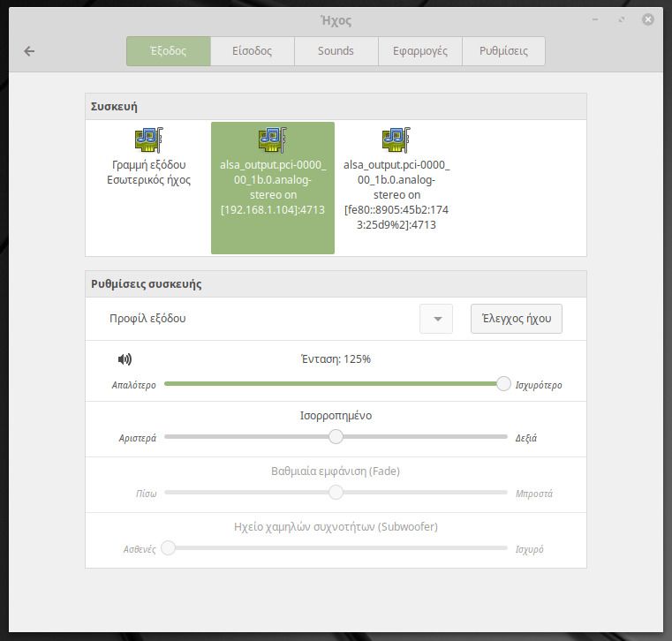The width and height of the screenshot is (672, 641).
Task: Close the Ήχος window
Action: coord(648,19)
